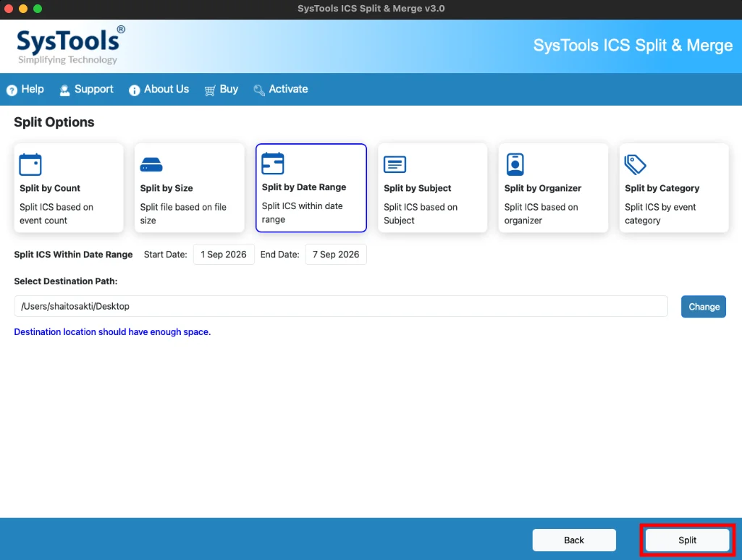Click the Back button

574,540
